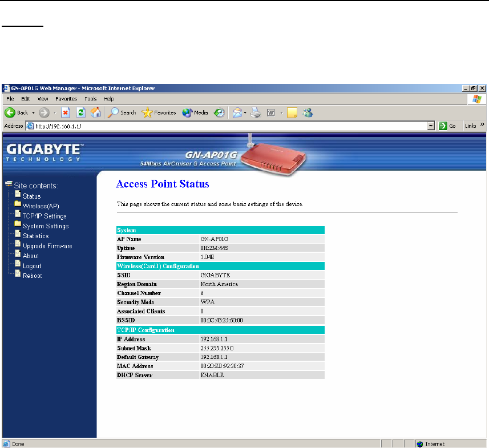
Task: Click the Messenger people icon
Action: tap(308, 112)
